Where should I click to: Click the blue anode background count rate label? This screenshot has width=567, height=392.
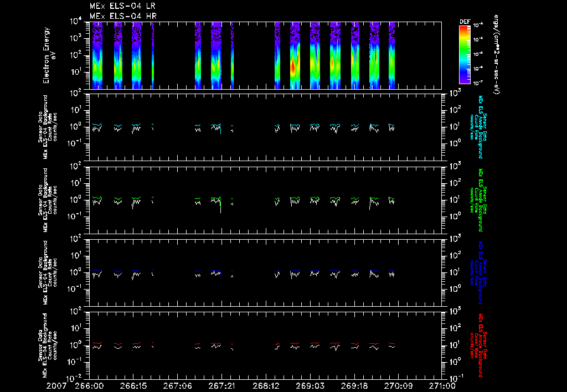pyautogui.click(x=478, y=272)
